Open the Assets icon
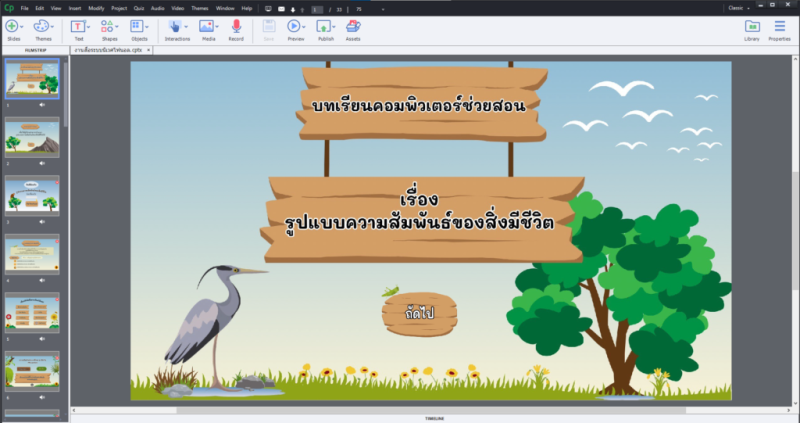This screenshot has height=423, width=800. coord(353,26)
